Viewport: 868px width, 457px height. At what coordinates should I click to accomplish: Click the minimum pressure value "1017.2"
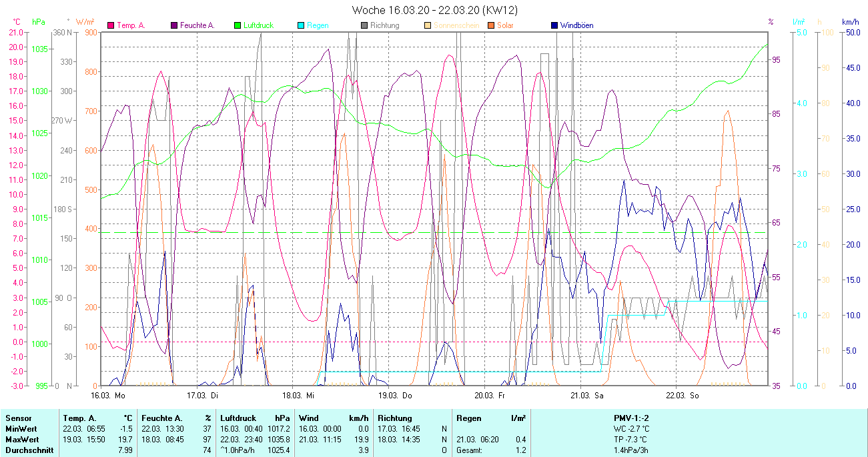[x=278, y=429]
